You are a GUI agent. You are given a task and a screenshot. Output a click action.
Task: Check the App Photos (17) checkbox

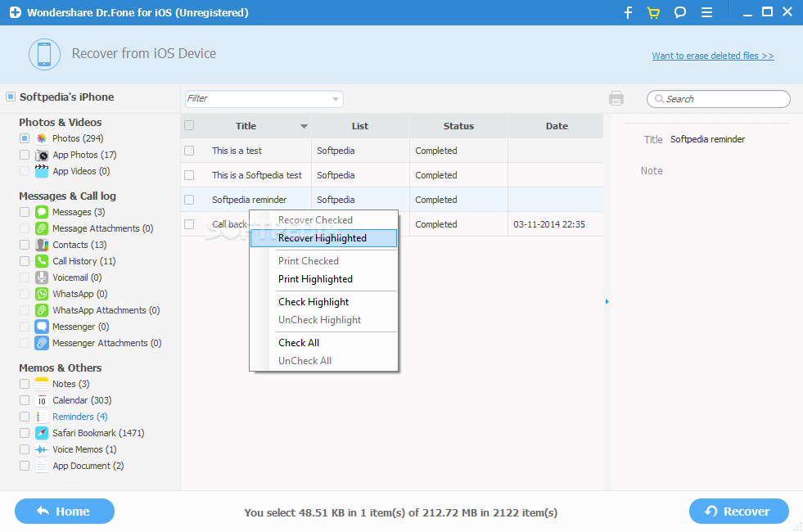25,155
